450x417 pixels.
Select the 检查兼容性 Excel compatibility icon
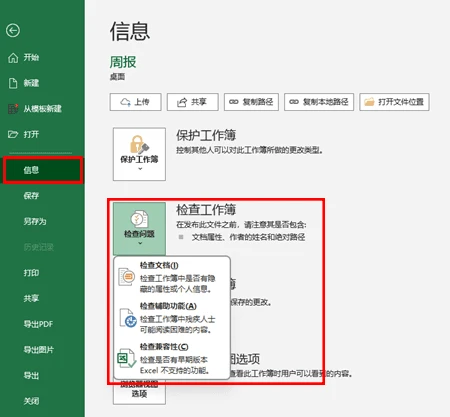tap(127, 359)
